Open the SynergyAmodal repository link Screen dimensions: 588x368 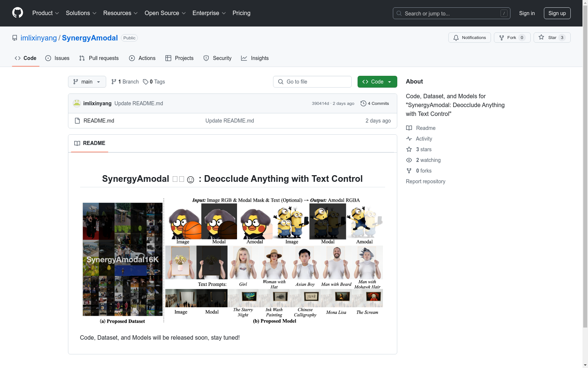pos(90,38)
